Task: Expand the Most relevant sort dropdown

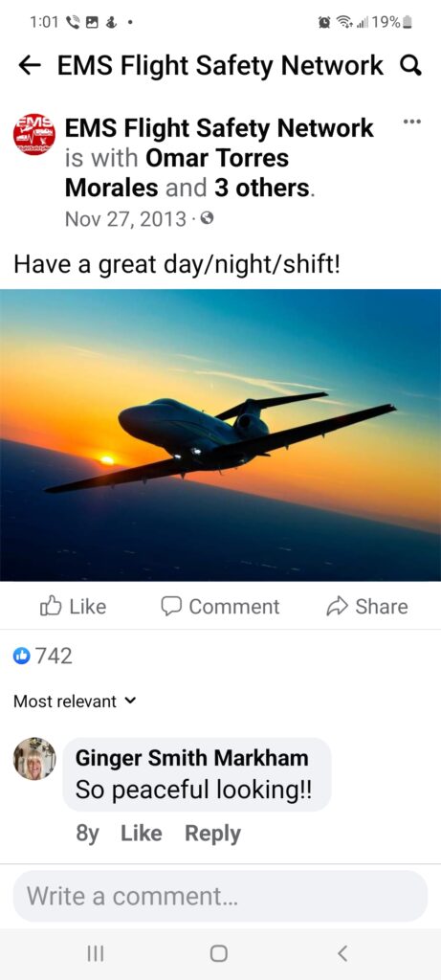Action: tap(75, 702)
